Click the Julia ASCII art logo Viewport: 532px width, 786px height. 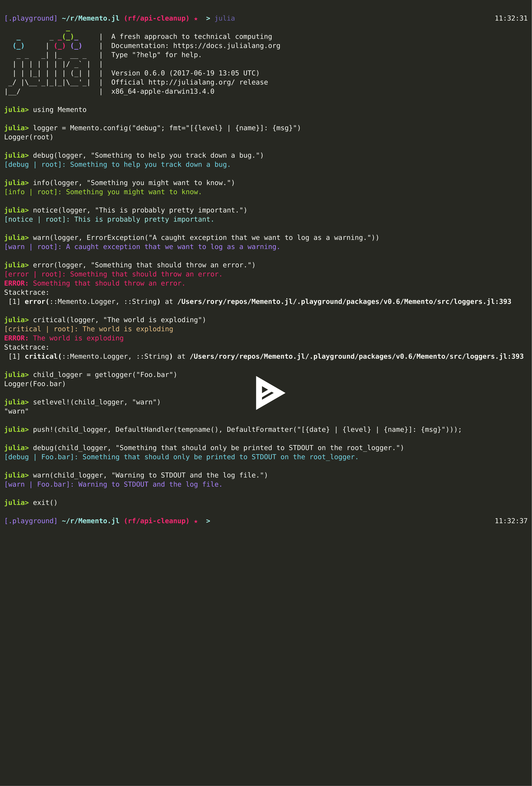[x=48, y=63]
